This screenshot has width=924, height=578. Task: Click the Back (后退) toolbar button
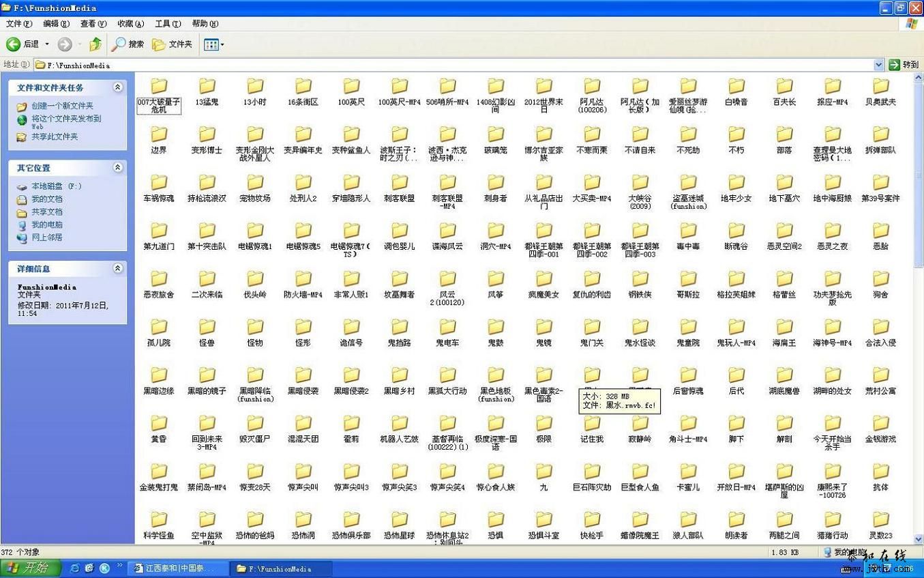coord(23,44)
